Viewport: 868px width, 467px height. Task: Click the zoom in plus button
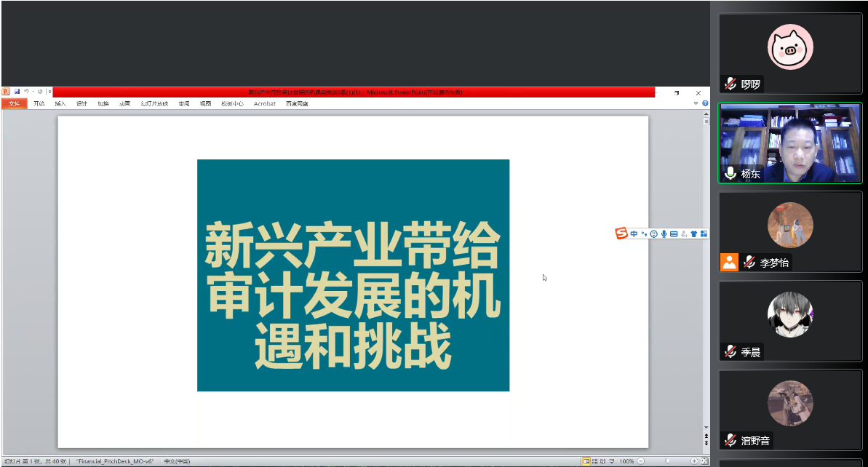(694, 461)
